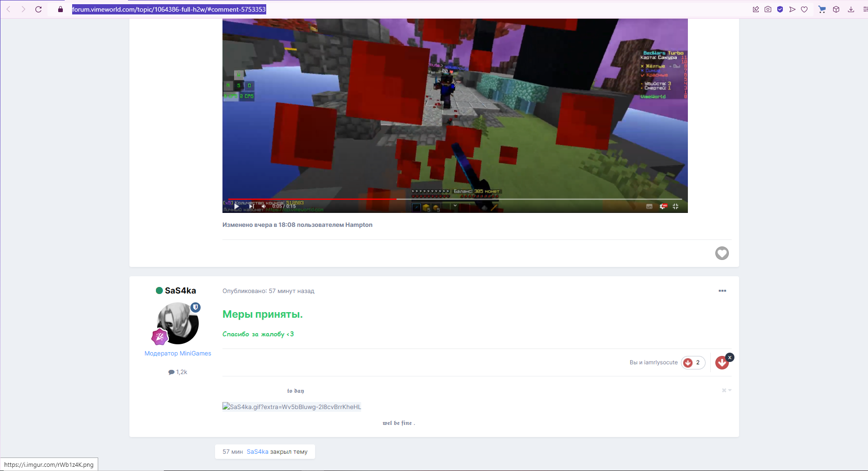
Task: Open the easy setup sliders menu
Action: click(865, 9)
